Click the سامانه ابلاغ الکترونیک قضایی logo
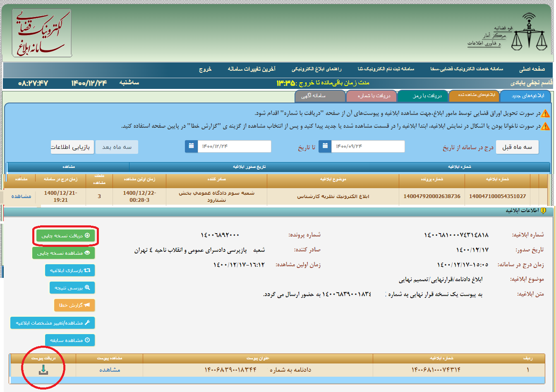Viewport: 556px width, 392px height. tap(42, 33)
